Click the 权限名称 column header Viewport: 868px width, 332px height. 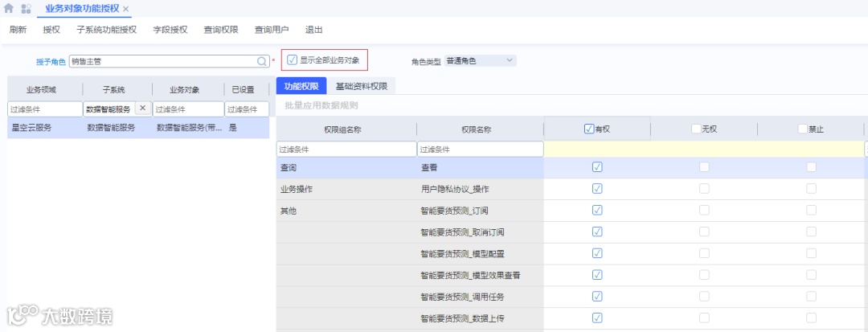point(477,129)
